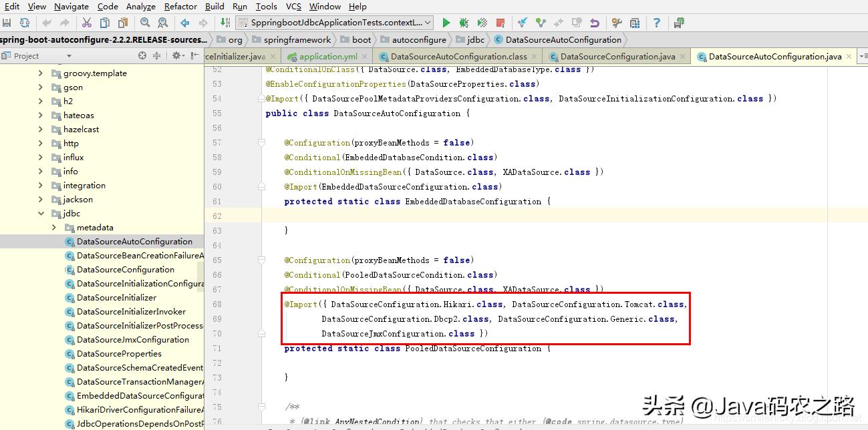Viewport: 868px width, 430px height.
Task: Start debugging with the bug icon
Action: [462, 22]
